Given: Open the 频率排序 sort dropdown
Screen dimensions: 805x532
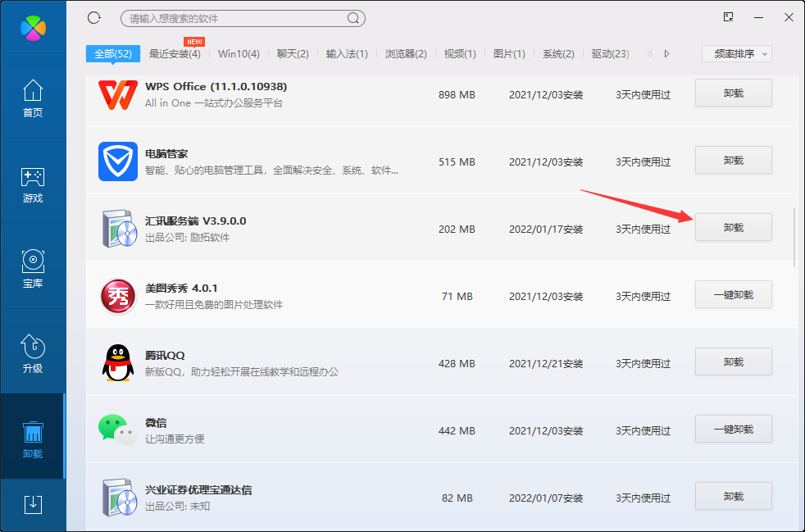Looking at the screenshot, I should 737,53.
